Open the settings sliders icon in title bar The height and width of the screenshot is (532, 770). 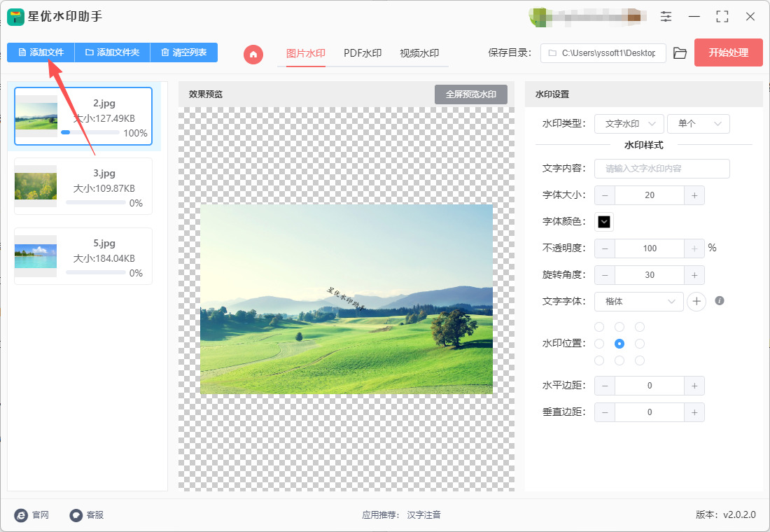666,17
